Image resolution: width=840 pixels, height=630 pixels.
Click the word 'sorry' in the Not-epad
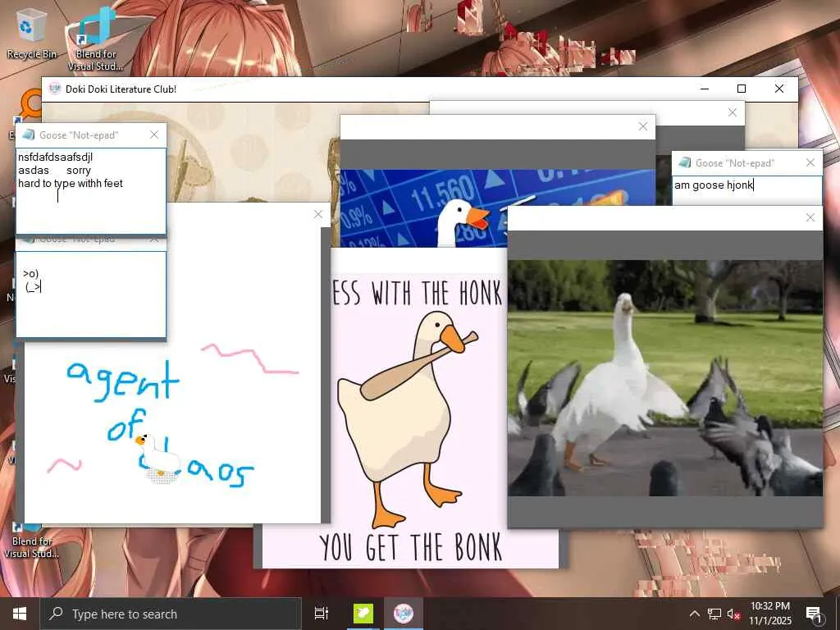point(79,171)
